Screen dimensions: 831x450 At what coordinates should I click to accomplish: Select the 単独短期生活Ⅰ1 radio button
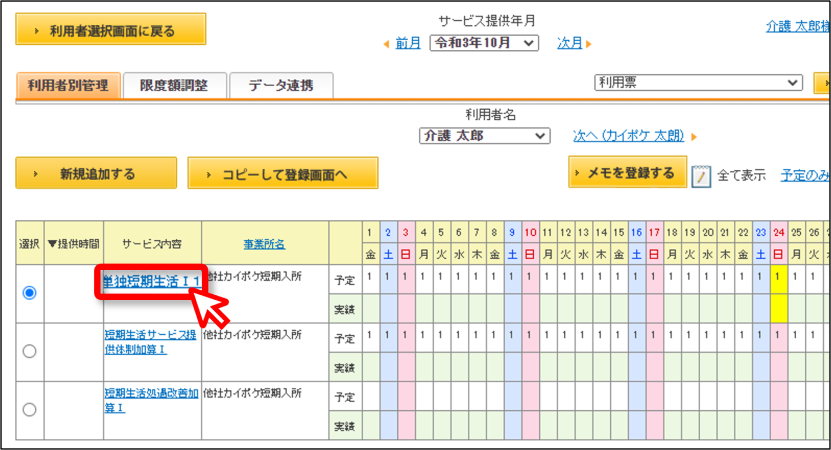coord(30,293)
